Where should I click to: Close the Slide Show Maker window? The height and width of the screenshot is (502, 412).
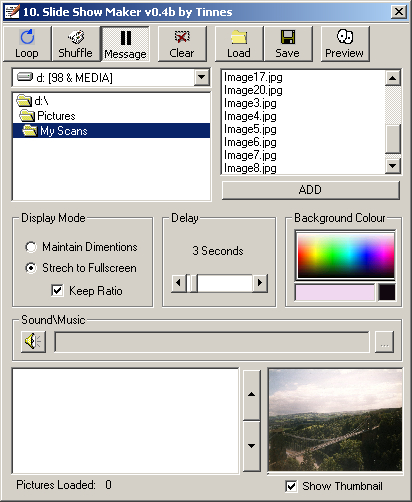(398, 12)
